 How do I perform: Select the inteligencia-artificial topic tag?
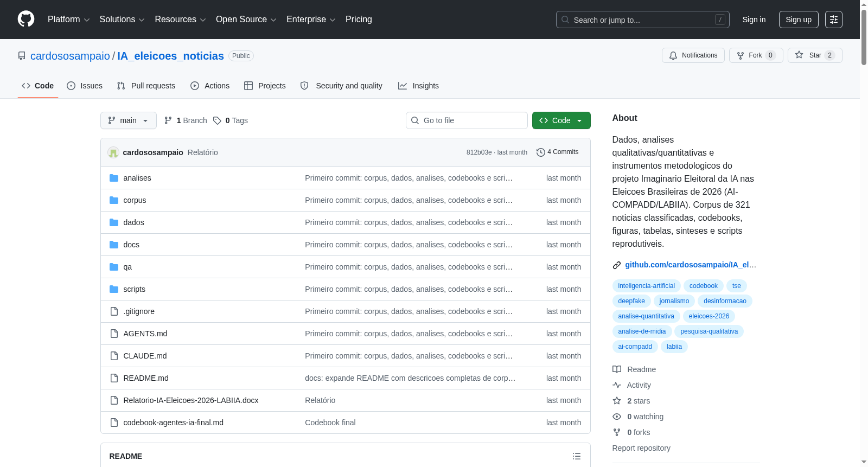tap(647, 286)
